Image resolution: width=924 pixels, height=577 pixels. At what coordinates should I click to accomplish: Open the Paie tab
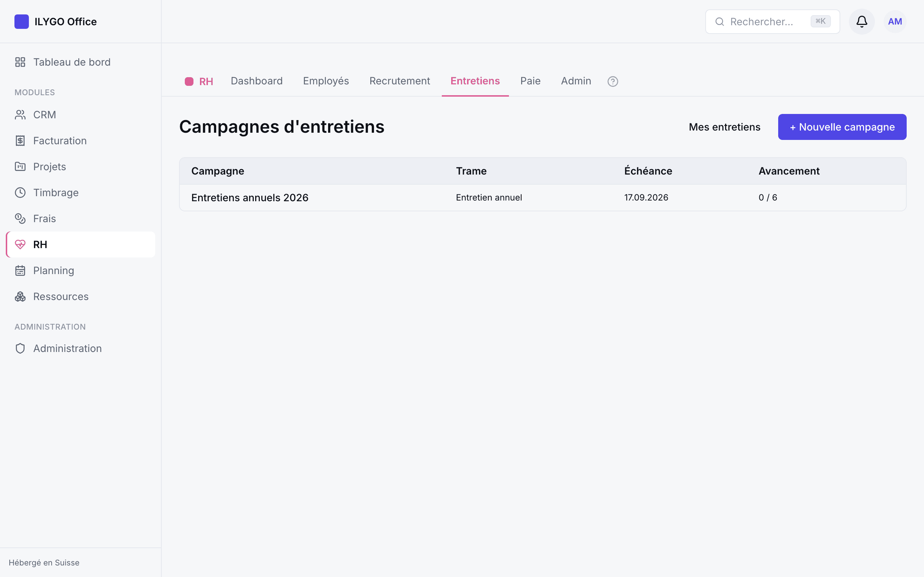tap(530, 81)
